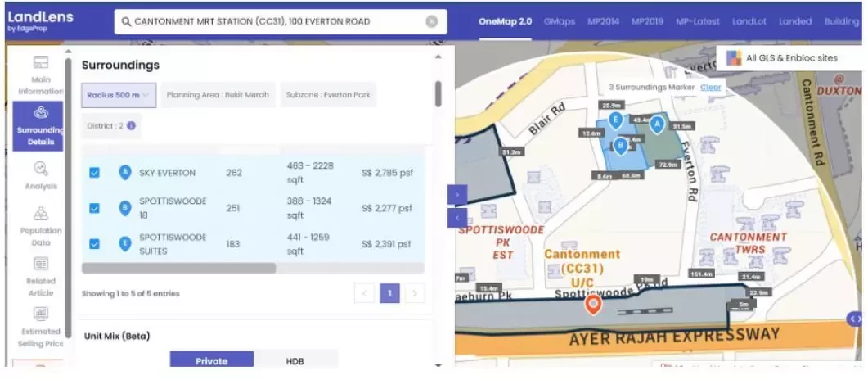Image resolution: width=868 pixels, height=380 pixels.
Task: Uncheck the Spottiswoode 18 checkbox
Action: [95, 208]
